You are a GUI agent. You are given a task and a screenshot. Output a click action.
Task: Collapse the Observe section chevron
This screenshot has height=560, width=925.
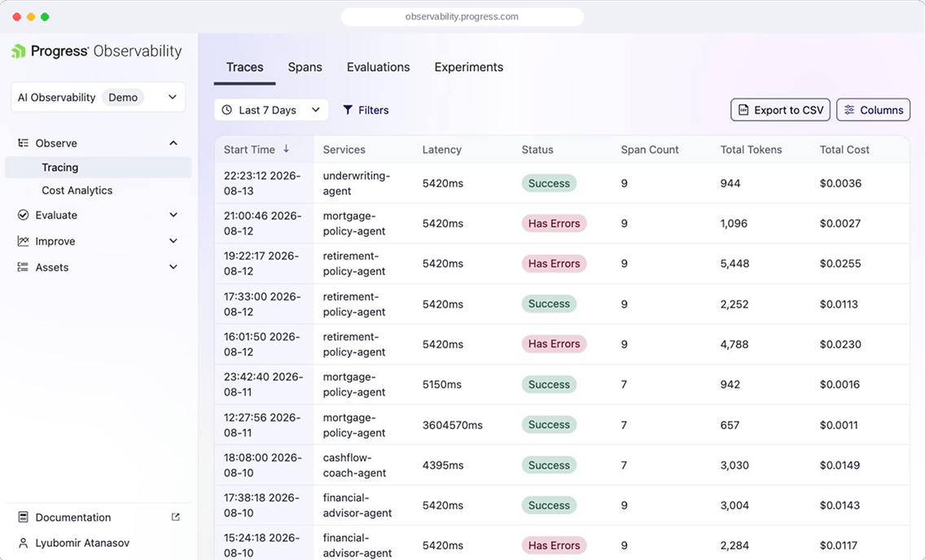173,142
